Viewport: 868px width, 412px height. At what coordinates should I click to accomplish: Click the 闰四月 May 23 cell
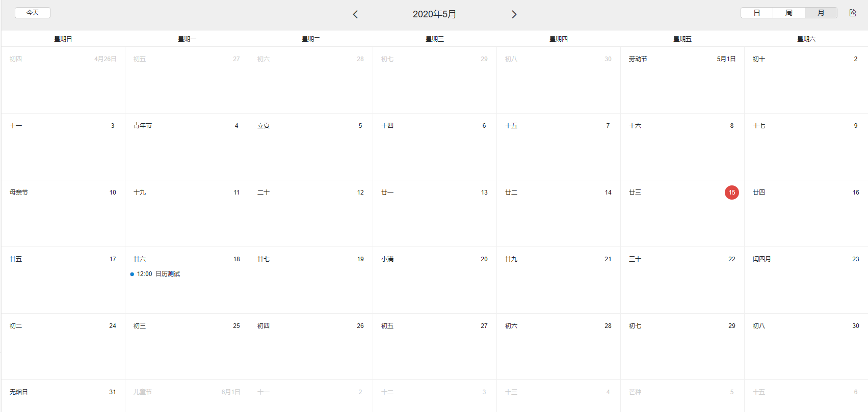click(x=806, y=280)
